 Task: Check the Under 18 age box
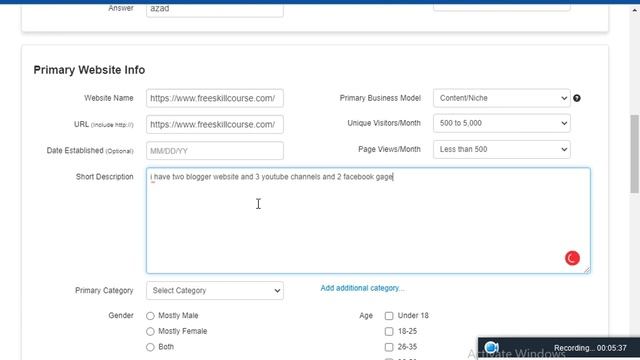[389, 316]
